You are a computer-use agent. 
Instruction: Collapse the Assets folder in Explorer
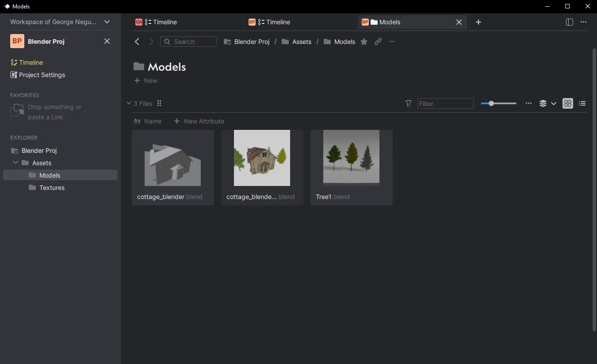(x=15, y=163)
